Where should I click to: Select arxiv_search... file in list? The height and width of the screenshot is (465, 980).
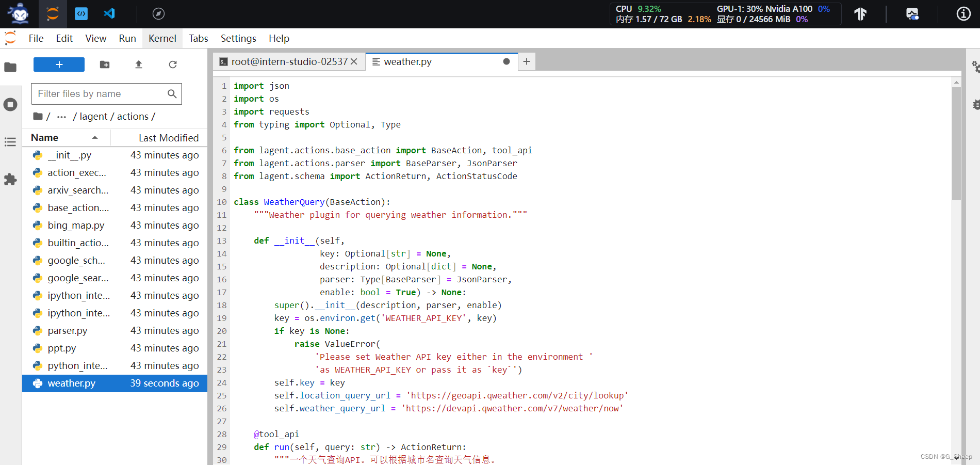[115, 190]
